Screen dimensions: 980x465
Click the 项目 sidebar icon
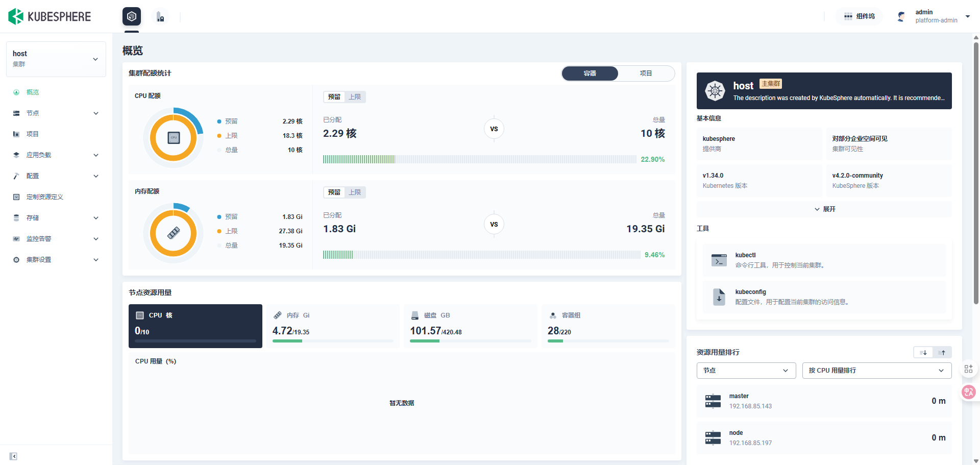(16, 134)
